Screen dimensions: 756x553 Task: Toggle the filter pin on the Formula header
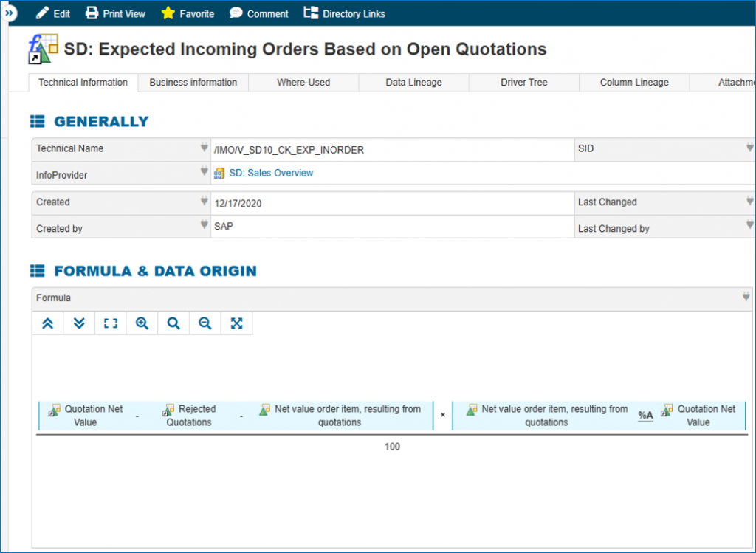click(x=745, y=298)
